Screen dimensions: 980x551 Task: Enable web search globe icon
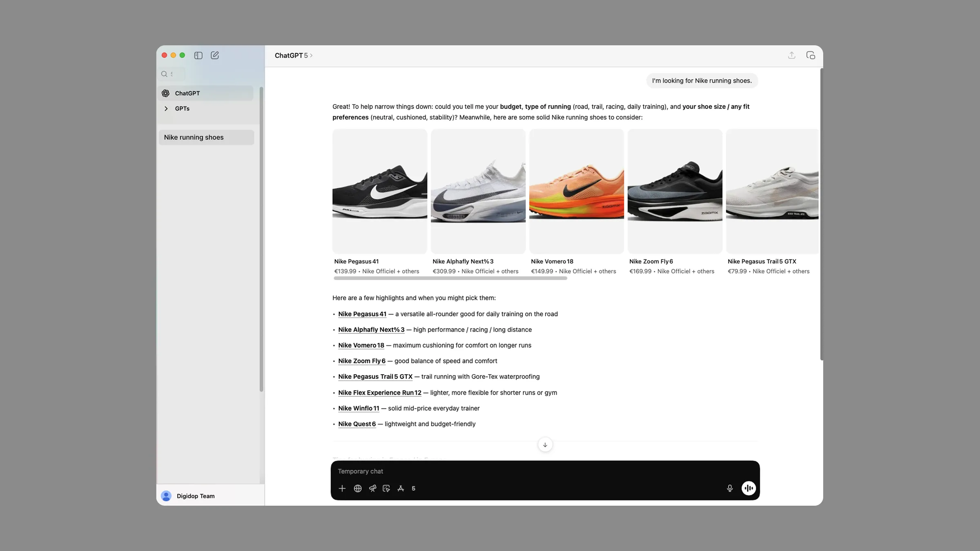point(358,488)
